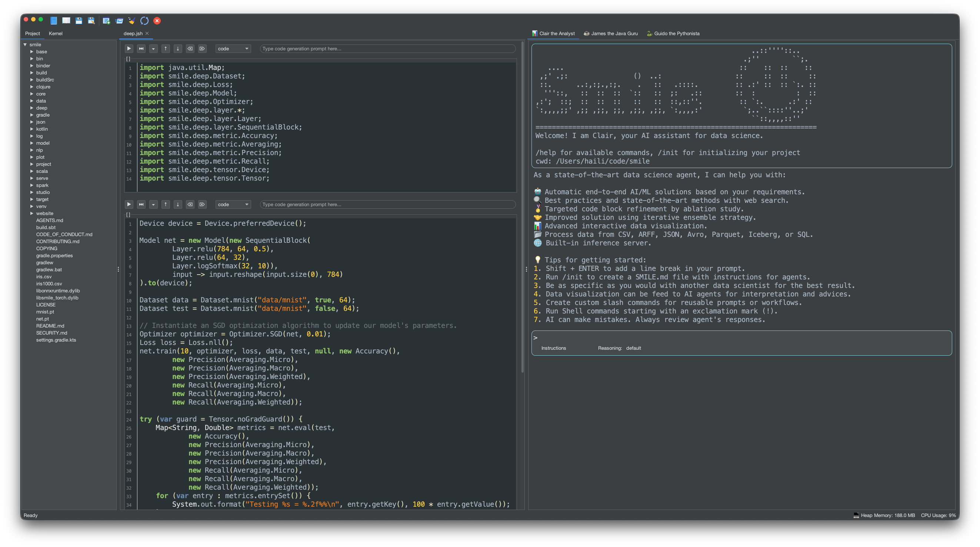Click the broom clear outputs icon
The height and width of the screenshot is (547, 980).
[x=131, y=20]
